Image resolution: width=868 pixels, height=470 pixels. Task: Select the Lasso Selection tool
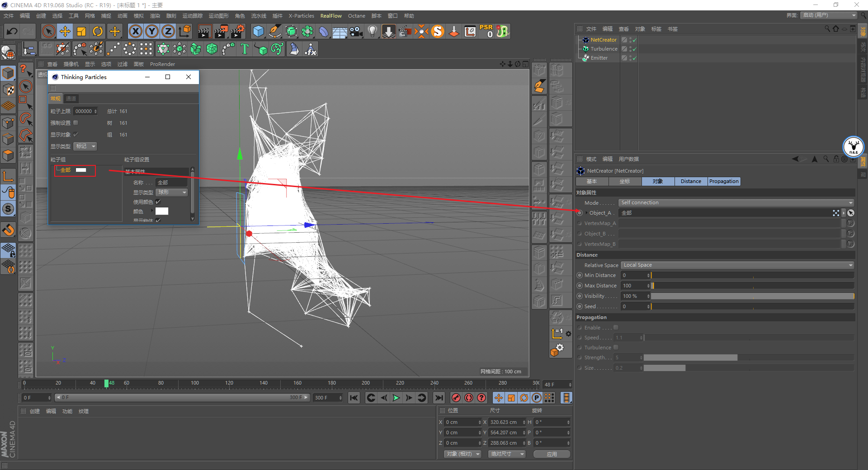pos(26,119)
